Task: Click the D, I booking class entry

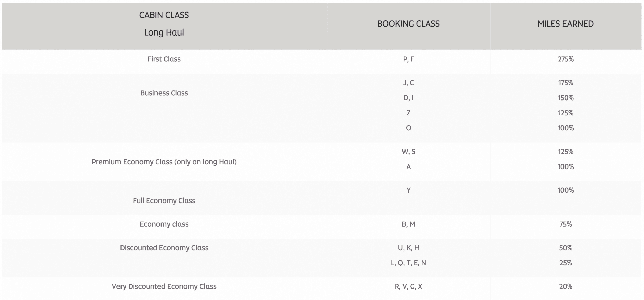Action: (408, 98)
